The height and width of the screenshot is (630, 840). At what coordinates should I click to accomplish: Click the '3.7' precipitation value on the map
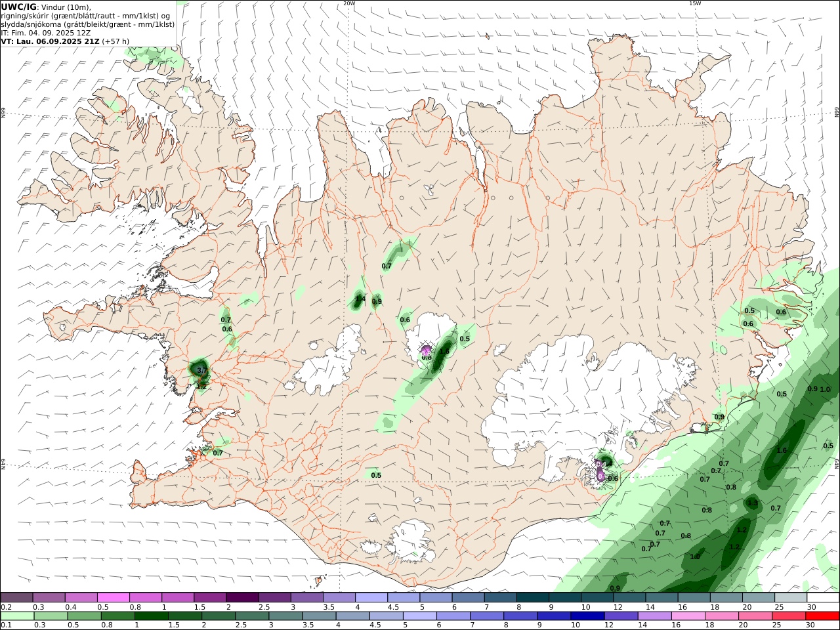point(201,371)
